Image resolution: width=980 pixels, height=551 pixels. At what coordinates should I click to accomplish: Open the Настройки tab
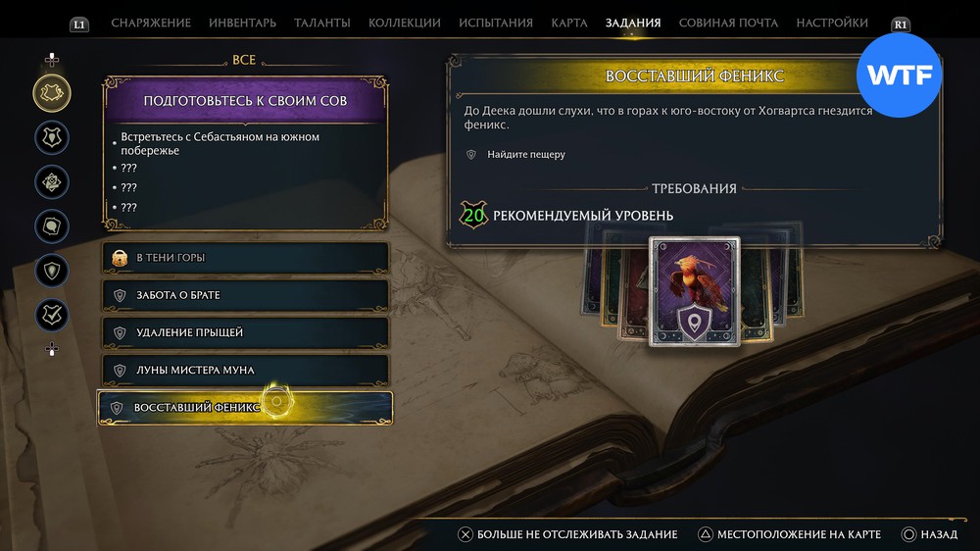[x=832, y=24]
